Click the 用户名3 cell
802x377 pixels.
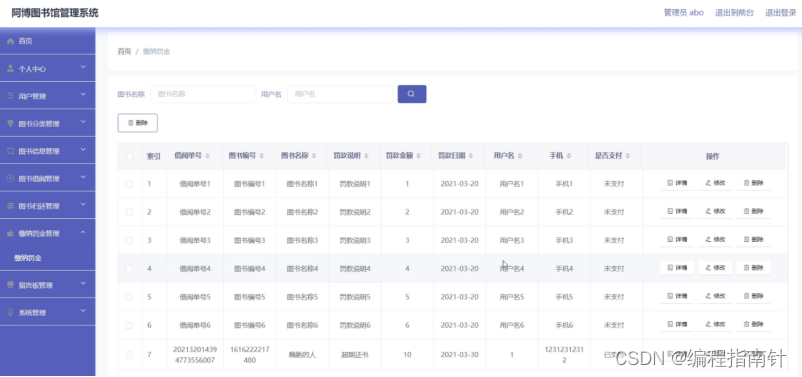point(511,240)
